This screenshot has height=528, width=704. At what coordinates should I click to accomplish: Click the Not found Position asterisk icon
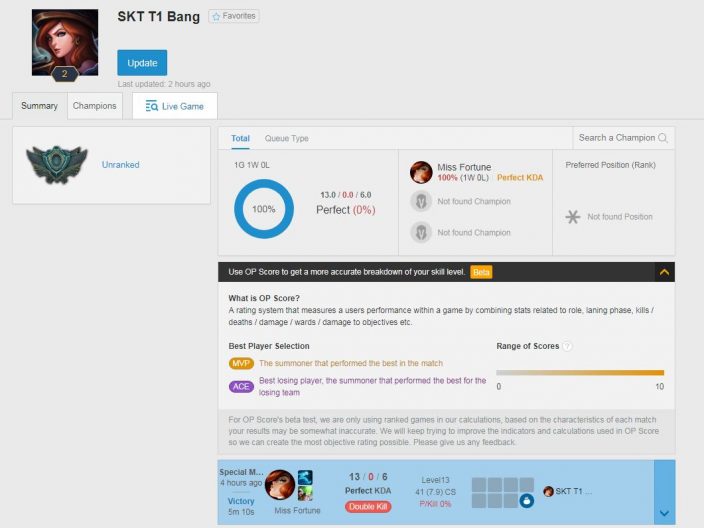(x=572, y=217)
